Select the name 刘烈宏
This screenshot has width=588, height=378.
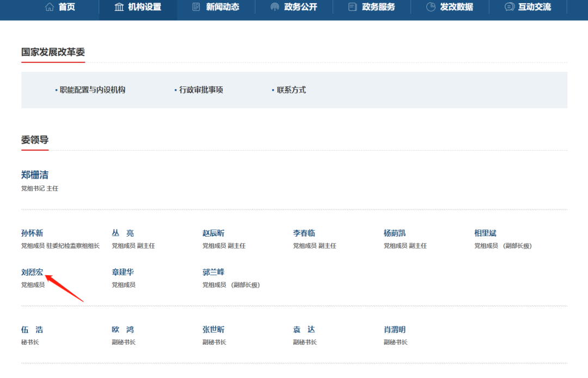(x=32, y=272)
